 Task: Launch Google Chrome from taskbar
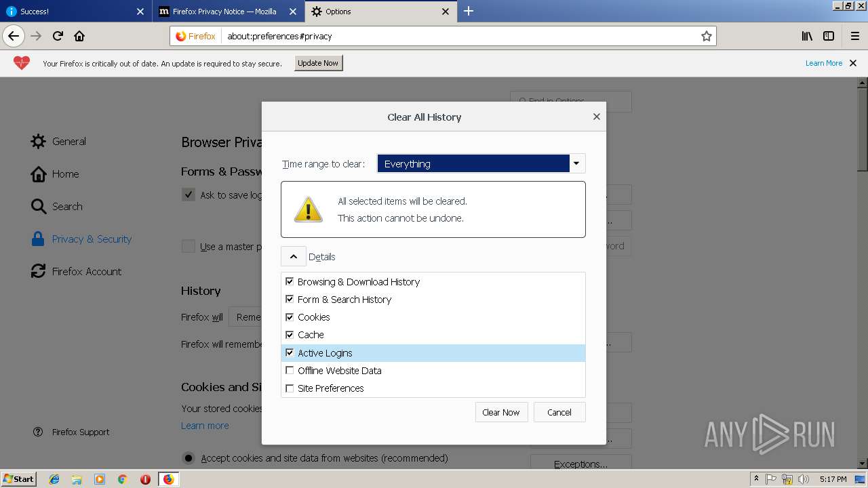coord(122,479)
